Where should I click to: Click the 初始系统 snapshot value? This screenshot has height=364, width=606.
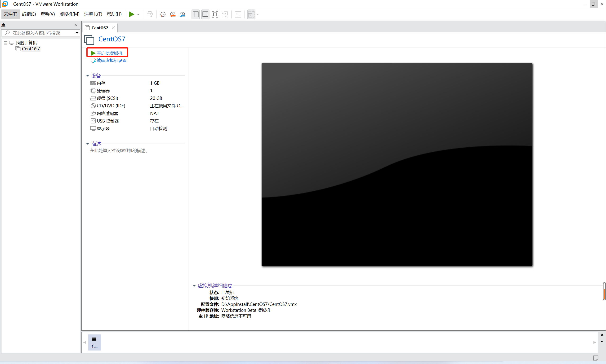coord(230,298)
